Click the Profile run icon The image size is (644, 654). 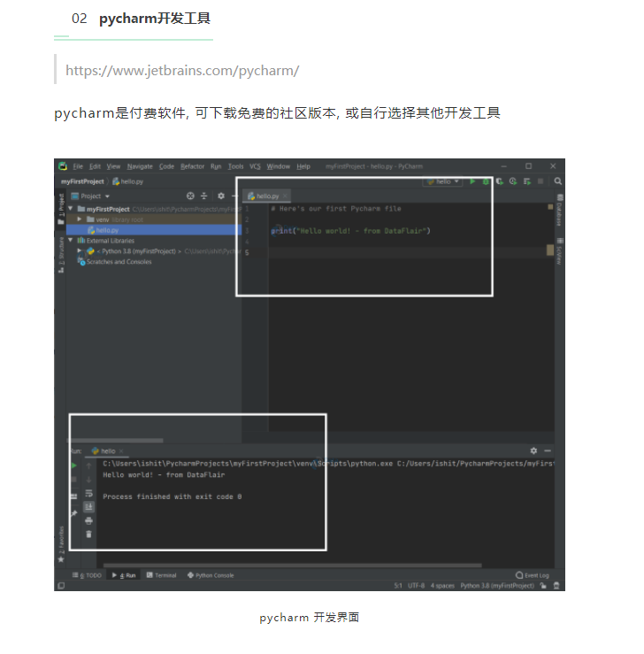513,181
